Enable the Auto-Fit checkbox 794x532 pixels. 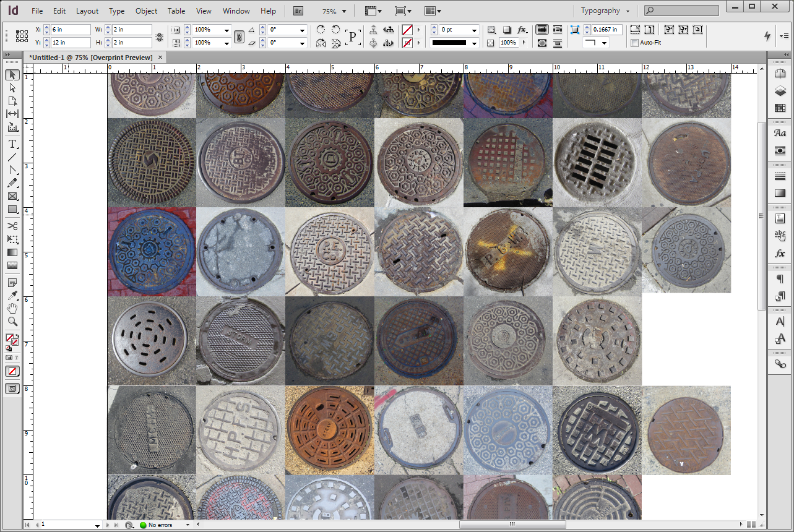coord(634,43)
